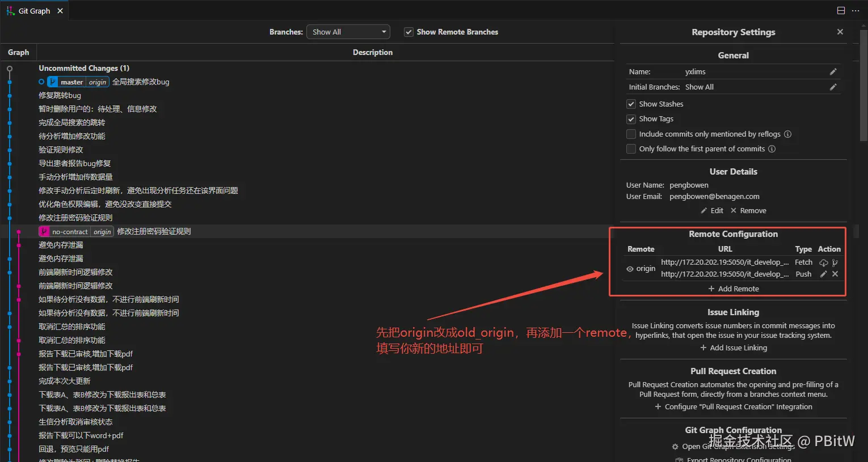Image resolution: width=868 pixels, height=462 pixels.
Task: Add Issue Linking
Action: (x=734, y=348)
